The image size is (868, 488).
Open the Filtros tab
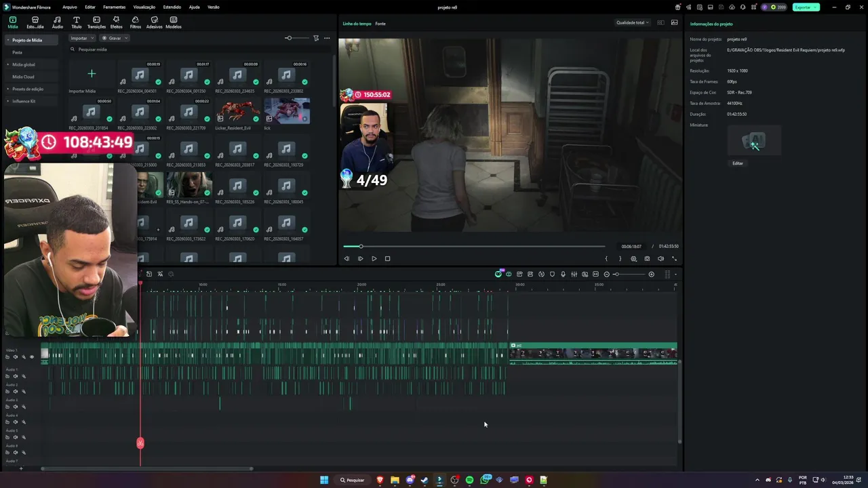tap(135, 22)
